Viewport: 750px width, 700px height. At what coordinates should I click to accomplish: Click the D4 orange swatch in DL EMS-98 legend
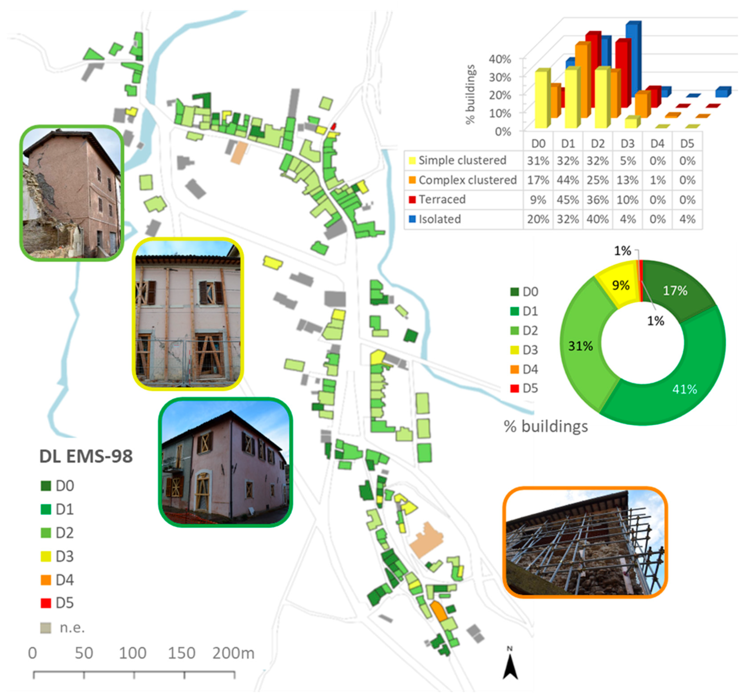[46, 580]
